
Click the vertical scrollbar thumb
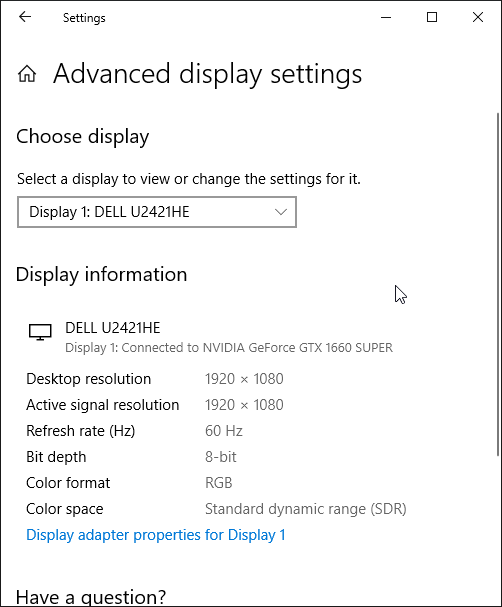click(498, 285)
